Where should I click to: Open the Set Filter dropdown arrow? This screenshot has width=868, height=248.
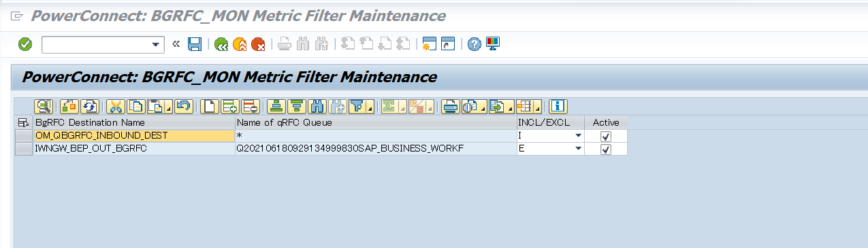coord(370,109)
